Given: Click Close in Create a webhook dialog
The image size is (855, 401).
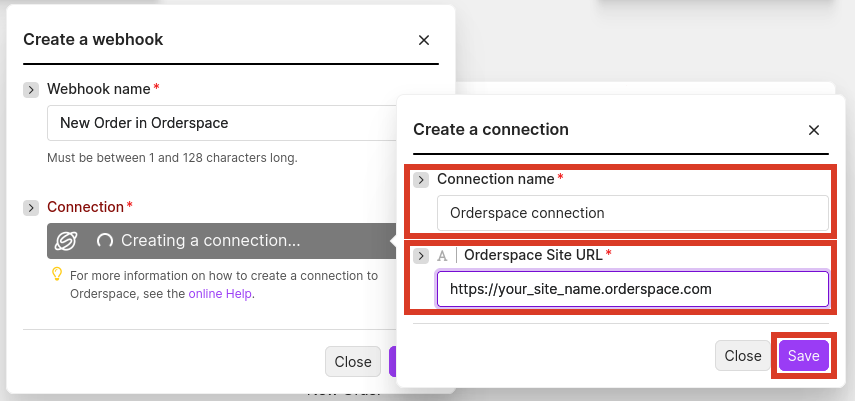Looking at the screenshot, I should tap(353, 362).
